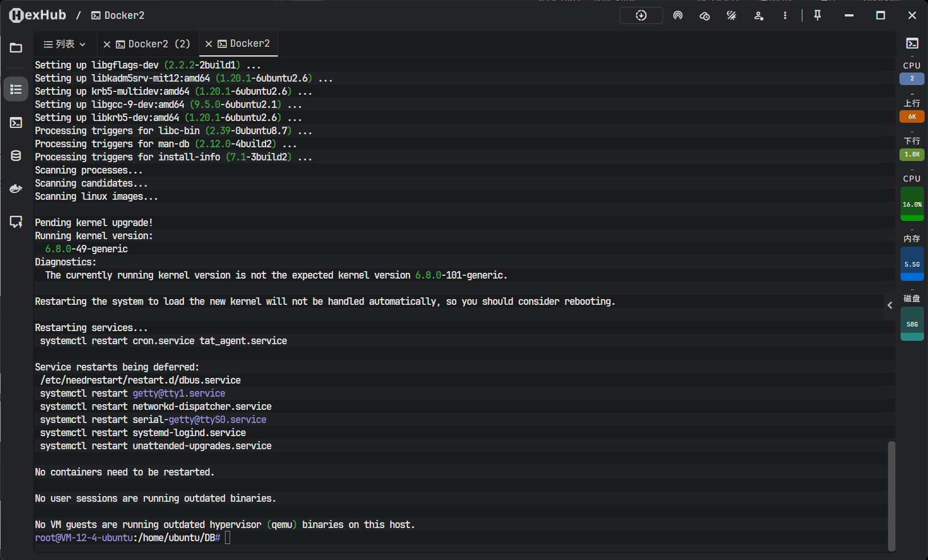Open the remote desktop monitor icon

pyautogui.click(x=16, y=221)
